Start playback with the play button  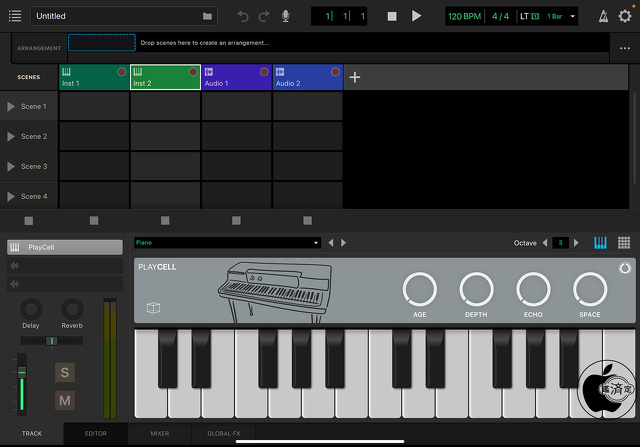(416, 16)
